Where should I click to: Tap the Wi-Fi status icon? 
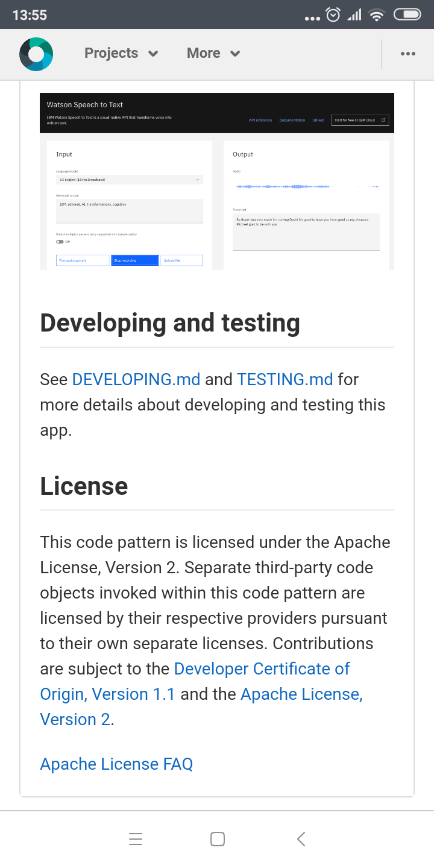pyautogui.click(x=377, y=15)
